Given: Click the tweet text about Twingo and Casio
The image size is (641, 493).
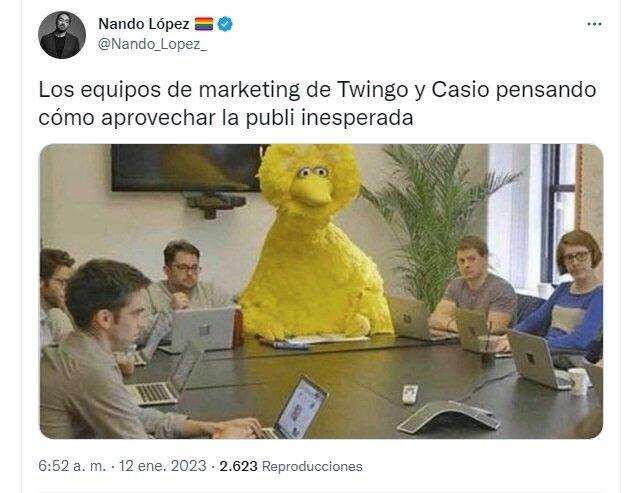Looking at the screenshot, I should tap(317, 103).
